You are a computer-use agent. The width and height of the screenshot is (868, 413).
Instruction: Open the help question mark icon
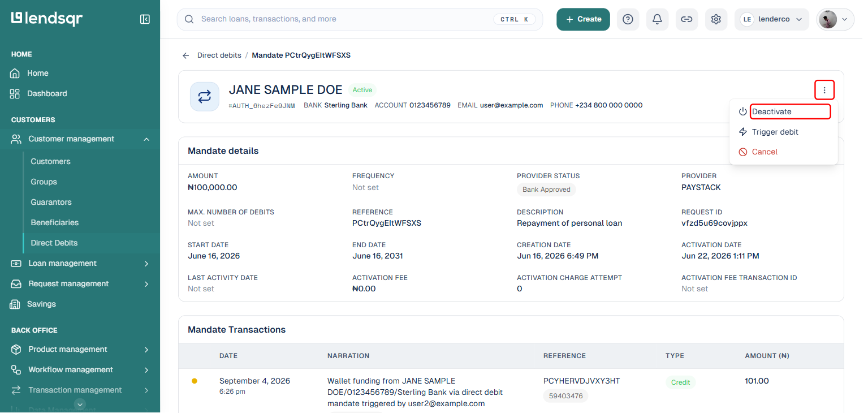point(628,19)
